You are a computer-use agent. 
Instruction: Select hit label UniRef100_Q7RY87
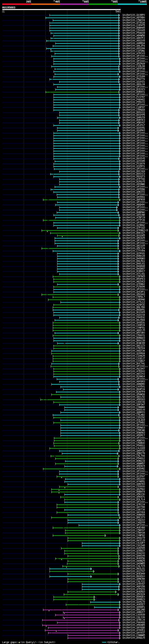[133, 584]
